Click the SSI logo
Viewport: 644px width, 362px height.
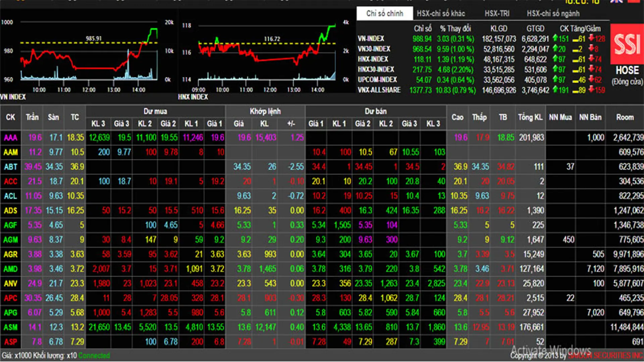pyautogui.click(x=627, y=44)
